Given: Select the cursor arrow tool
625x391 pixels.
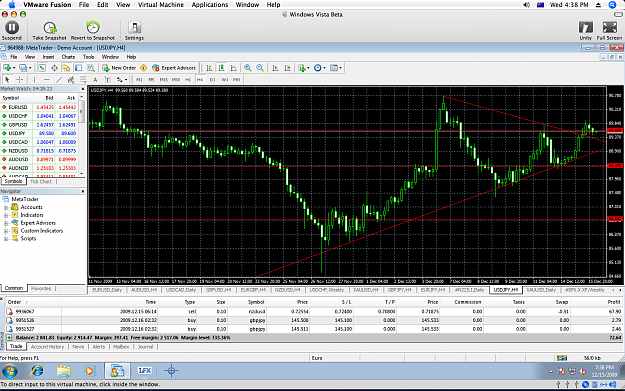Looking at the screenshot, I should point(7,79).
